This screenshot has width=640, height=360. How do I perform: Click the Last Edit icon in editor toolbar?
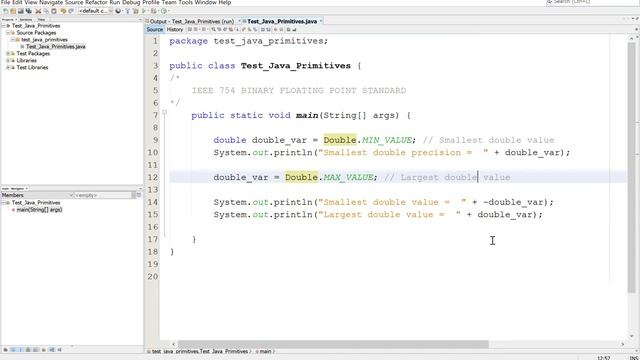[x=189, y=29]
